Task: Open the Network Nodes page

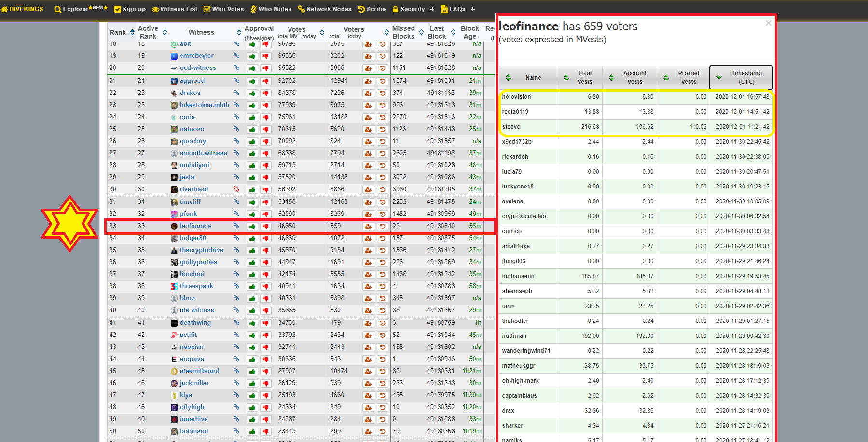Action: click(325, 9)
